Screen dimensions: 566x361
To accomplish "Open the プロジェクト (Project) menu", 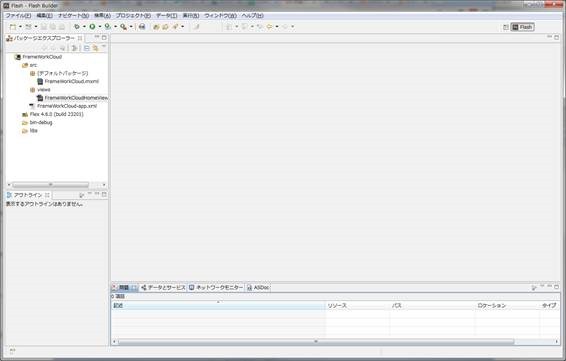I will pos(133,16).
